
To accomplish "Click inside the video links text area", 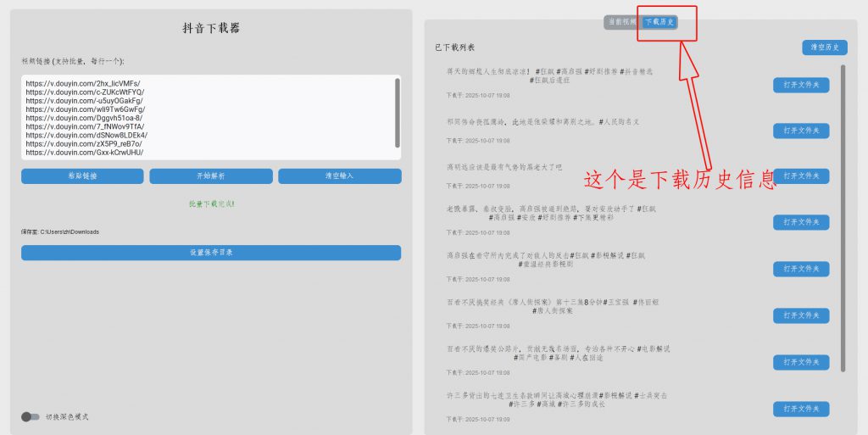I will (x=203, y=117).
